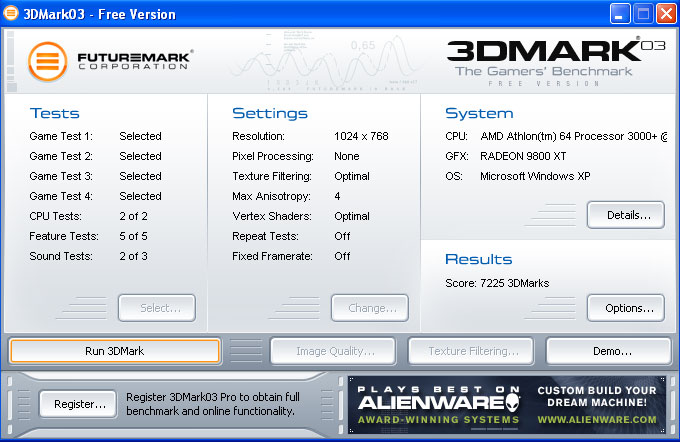The image size is (680, 442).
Task: Minimize the 3DMark03 window
Action: pos(620,14)
